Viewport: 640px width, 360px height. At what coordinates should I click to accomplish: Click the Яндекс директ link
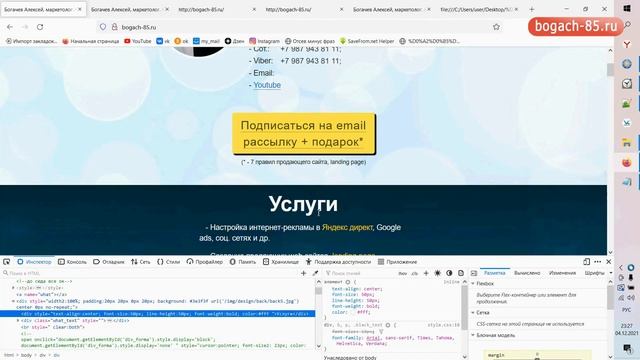347,227
